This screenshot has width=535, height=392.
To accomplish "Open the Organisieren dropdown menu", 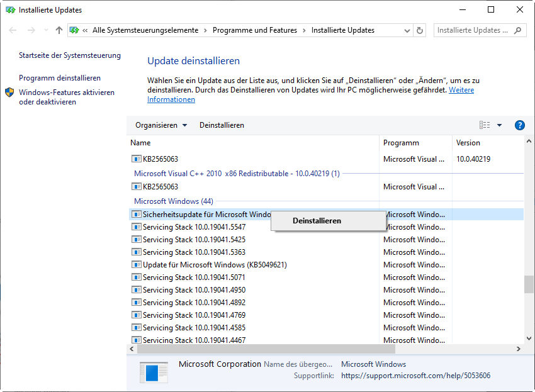I will tap(161, 125).
